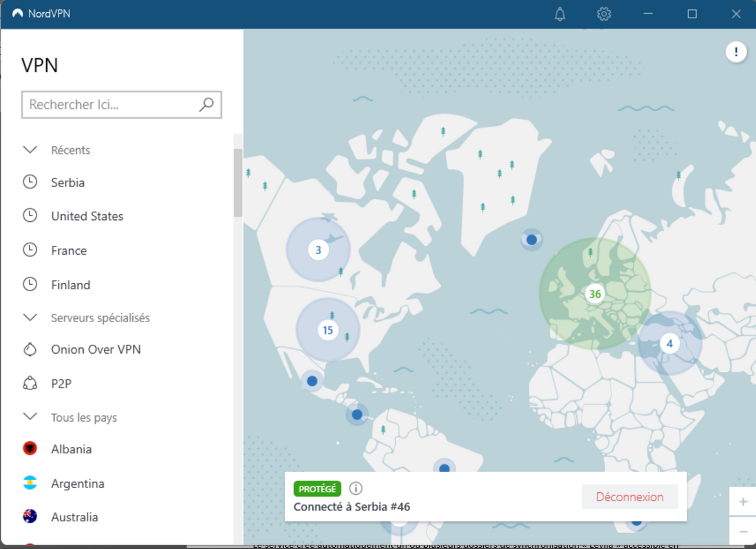Screen dimensions: 756x549
Task: Click the server list scrollbar thumb
Action: point(238,183)
